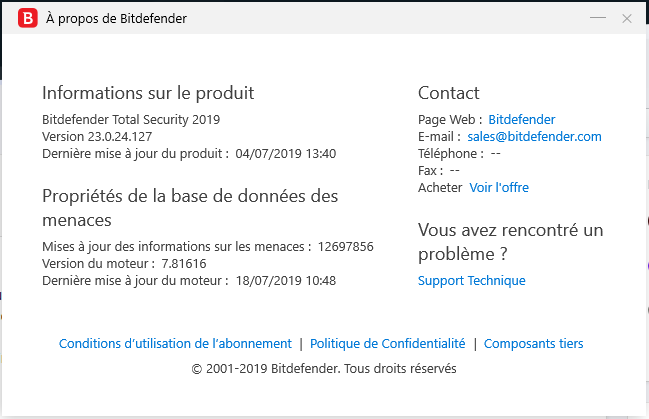Open the Bitdefender web page link
This screenshot has width=649, height=419.
pos(521,120)
